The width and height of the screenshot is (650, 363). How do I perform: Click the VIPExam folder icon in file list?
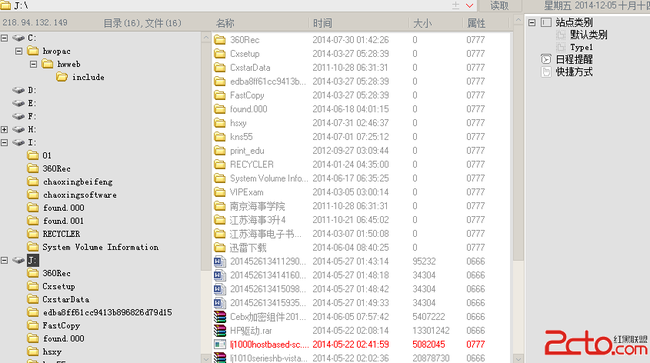(x=220, y=192)
